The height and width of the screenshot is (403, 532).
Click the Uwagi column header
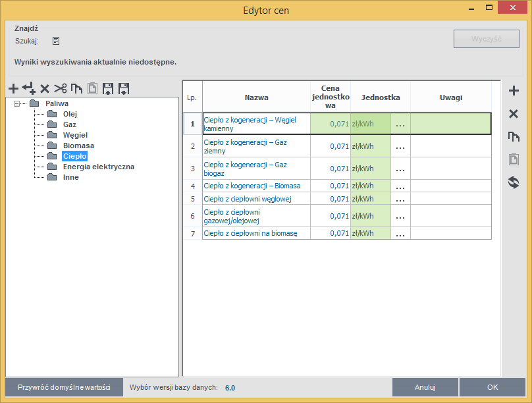(x=451, y=97)
